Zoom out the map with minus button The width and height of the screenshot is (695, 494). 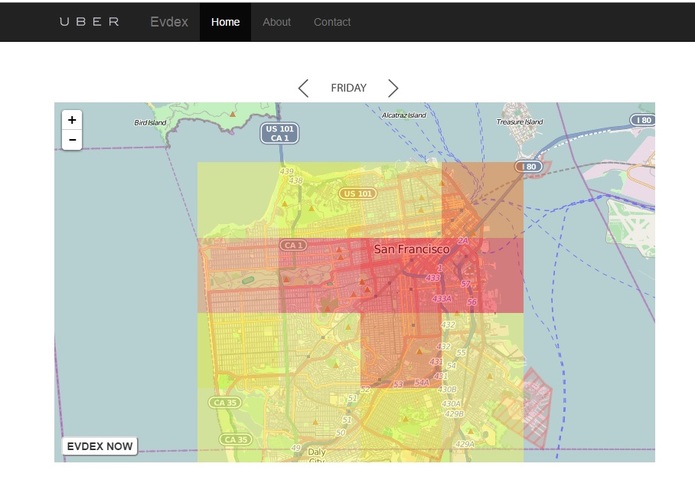pyautogui.click(x=72, y=140)
